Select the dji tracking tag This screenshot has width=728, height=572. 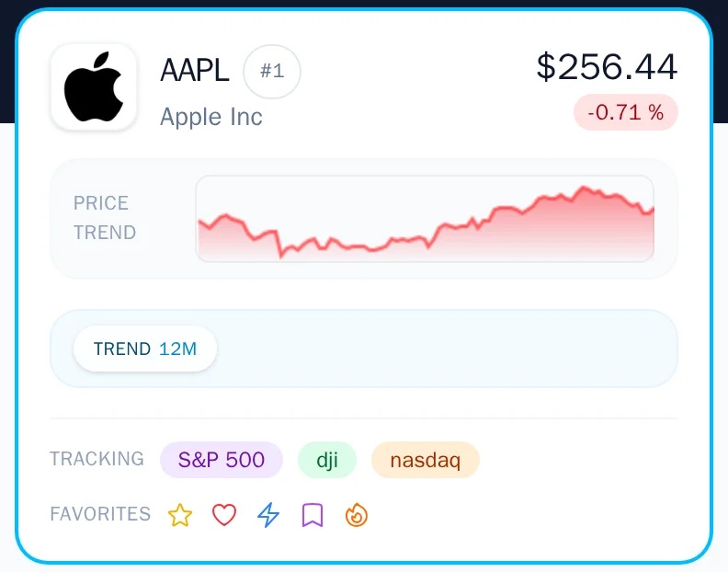327,460
